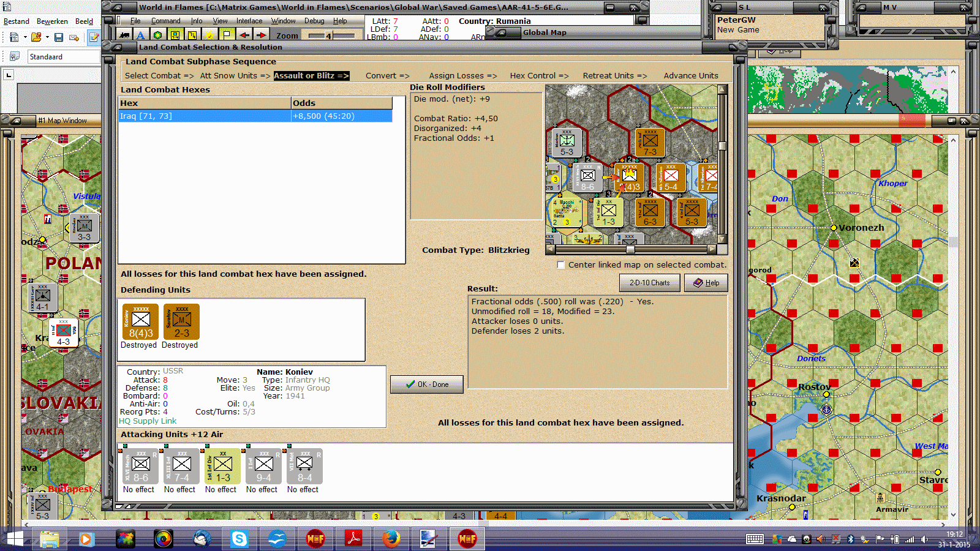Select the 8-4 attacking unit counter
This screenshot has height=551, width=980.
(304, 467)
